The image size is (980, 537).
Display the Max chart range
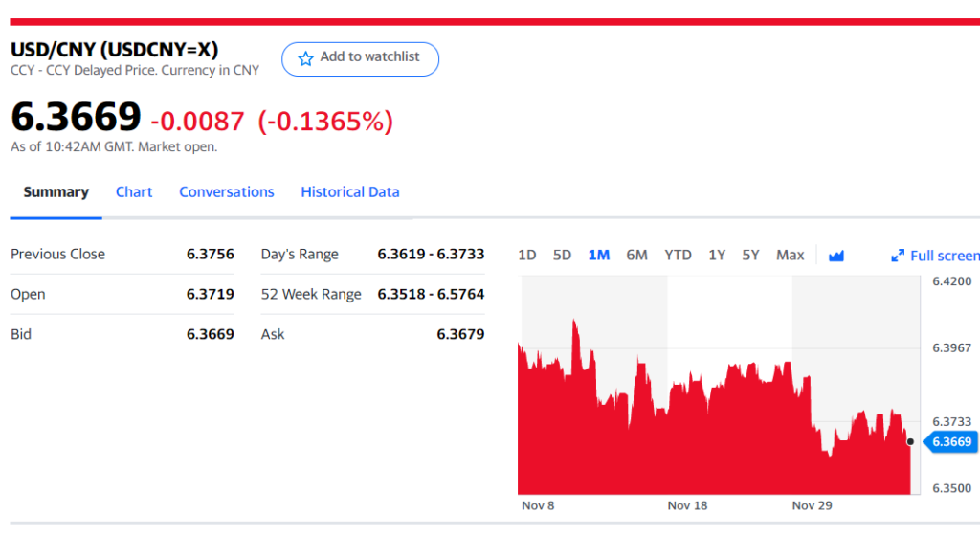790,255
